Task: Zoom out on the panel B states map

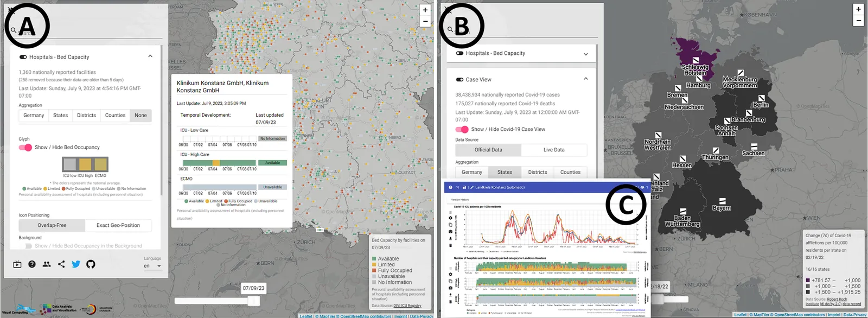Action: click(x=858, y=21)
